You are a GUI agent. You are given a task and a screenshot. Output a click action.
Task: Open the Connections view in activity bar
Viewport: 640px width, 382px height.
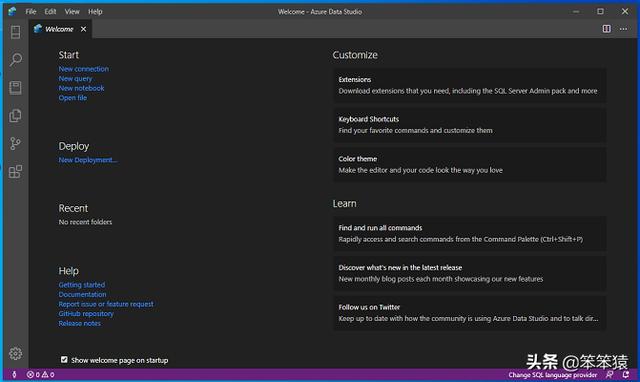pos(16,32)
